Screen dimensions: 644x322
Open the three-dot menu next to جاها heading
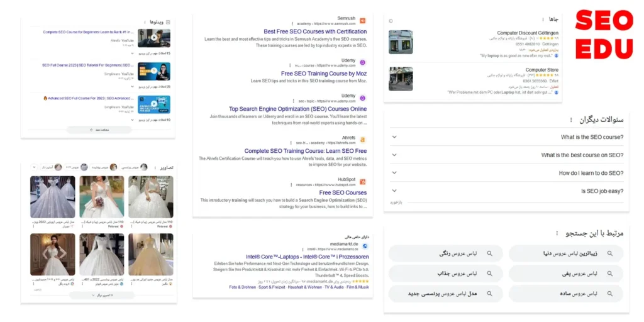(x=543, y=19)
